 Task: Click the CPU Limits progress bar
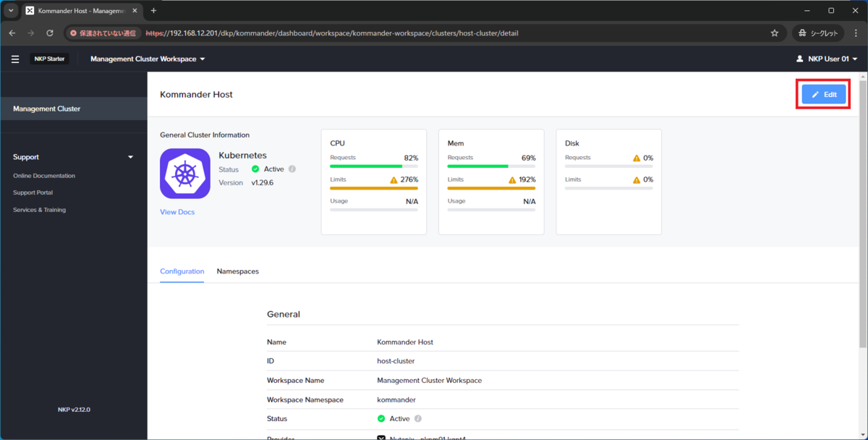[x=374, y=187]
